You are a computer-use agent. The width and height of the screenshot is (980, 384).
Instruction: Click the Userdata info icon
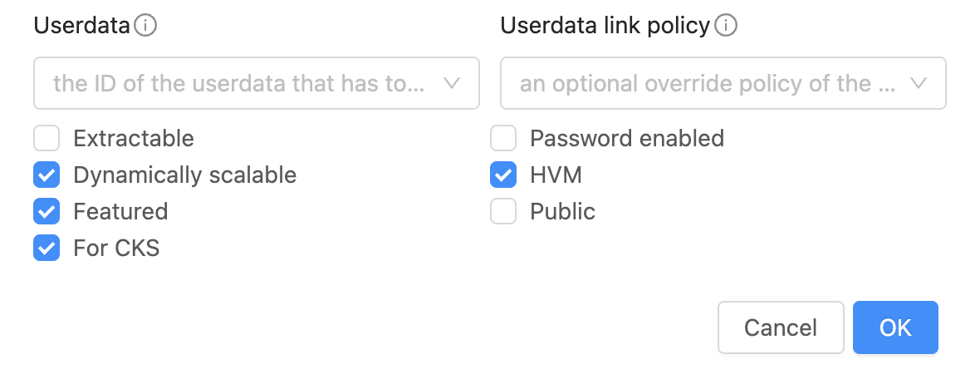pyautogui.click(x=145, y=26)
